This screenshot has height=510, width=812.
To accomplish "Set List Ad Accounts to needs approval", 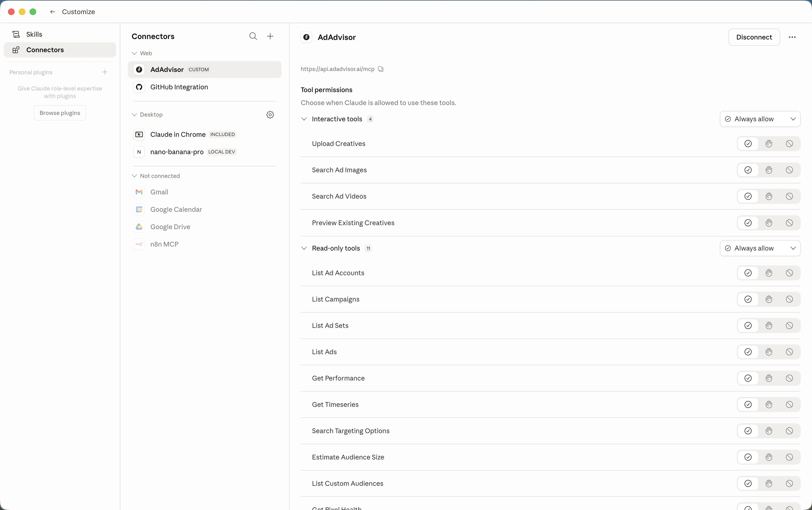I will point(769,273).
